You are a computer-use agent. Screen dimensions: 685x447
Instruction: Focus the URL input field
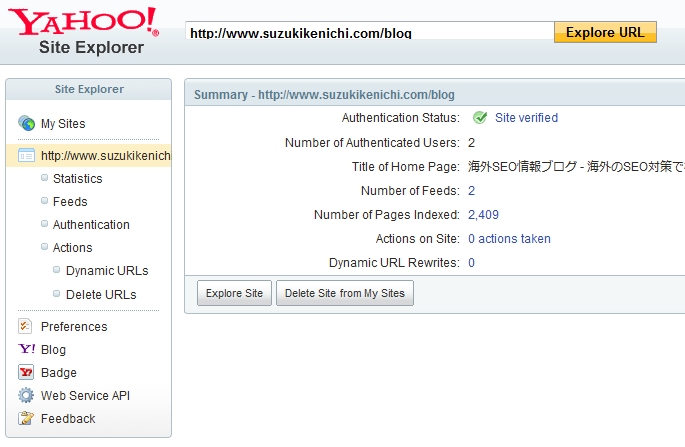[x=370, y=31]
